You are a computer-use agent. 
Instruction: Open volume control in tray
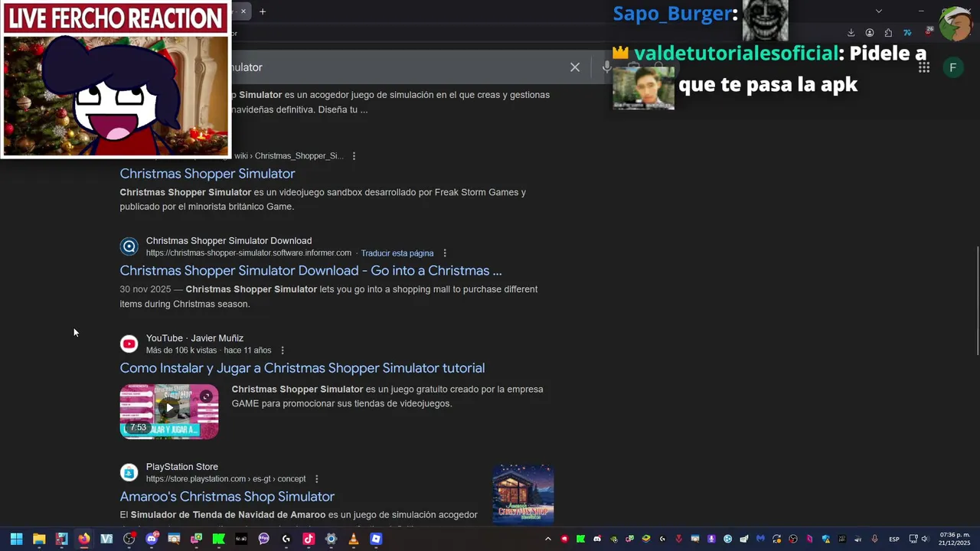coord(925,539)
